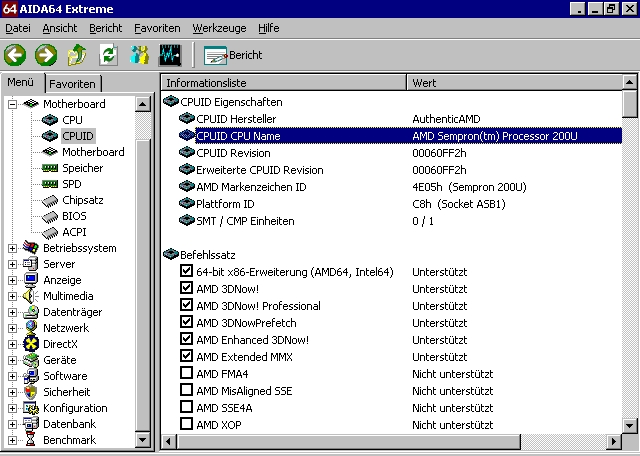Toggle the AMD MisAligned SSE checkbox
Image resolution: width=640 pixels, height=456 pixels.
187,390
